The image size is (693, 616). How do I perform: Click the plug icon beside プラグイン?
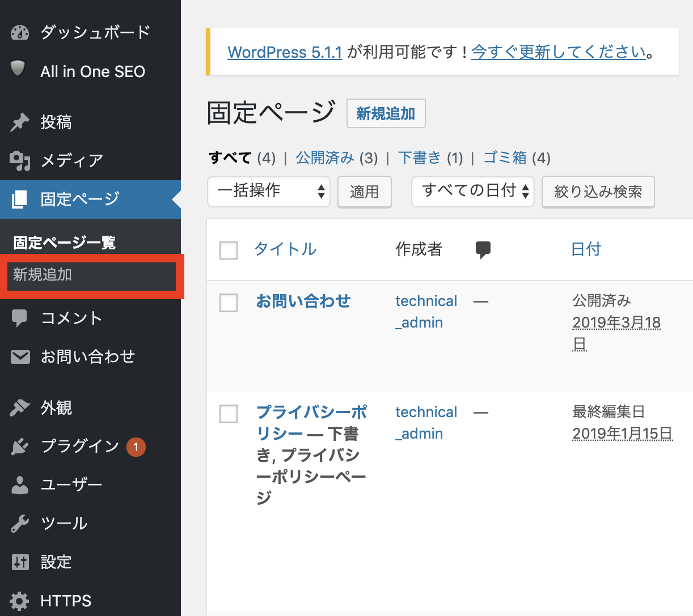pos(20,447)
